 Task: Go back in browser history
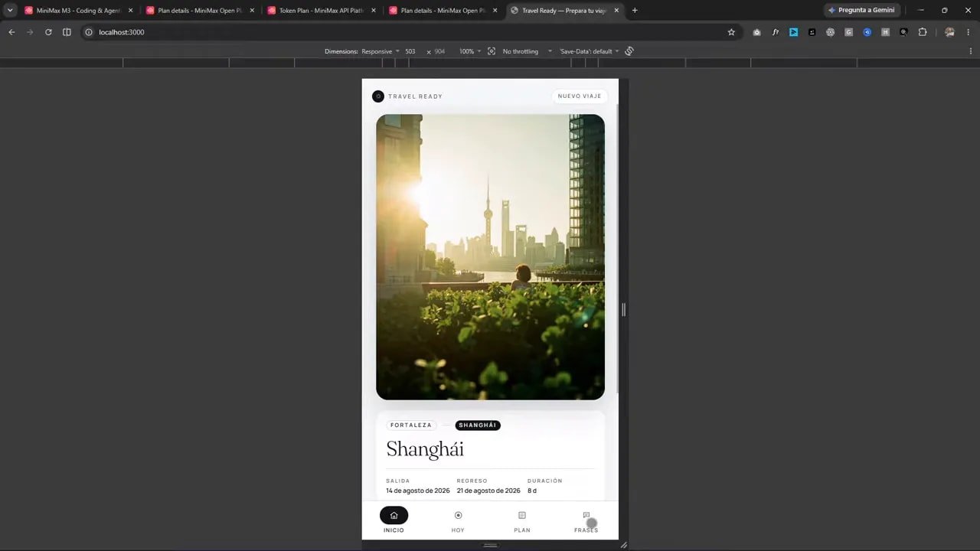11,32
